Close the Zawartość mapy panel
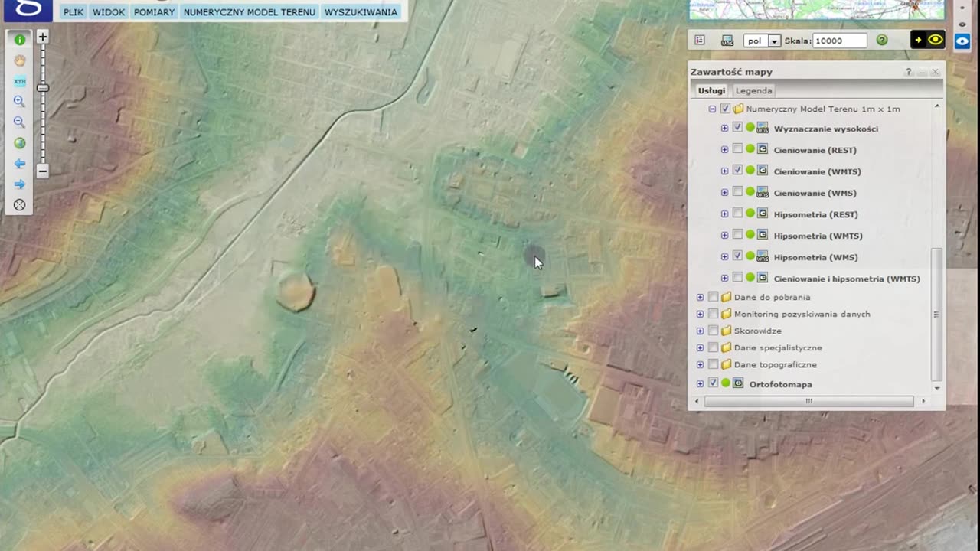 935,72
